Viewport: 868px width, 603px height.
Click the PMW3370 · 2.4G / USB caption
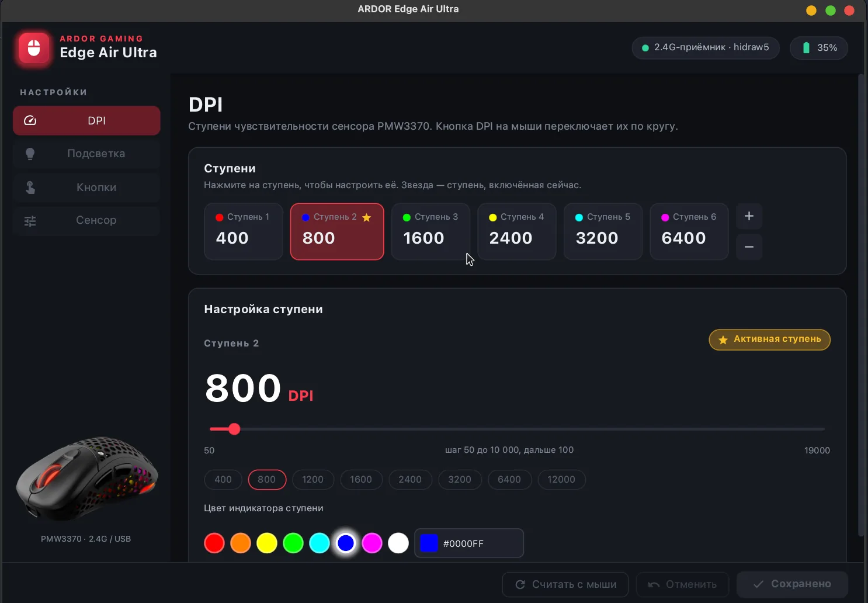[86, 539]
